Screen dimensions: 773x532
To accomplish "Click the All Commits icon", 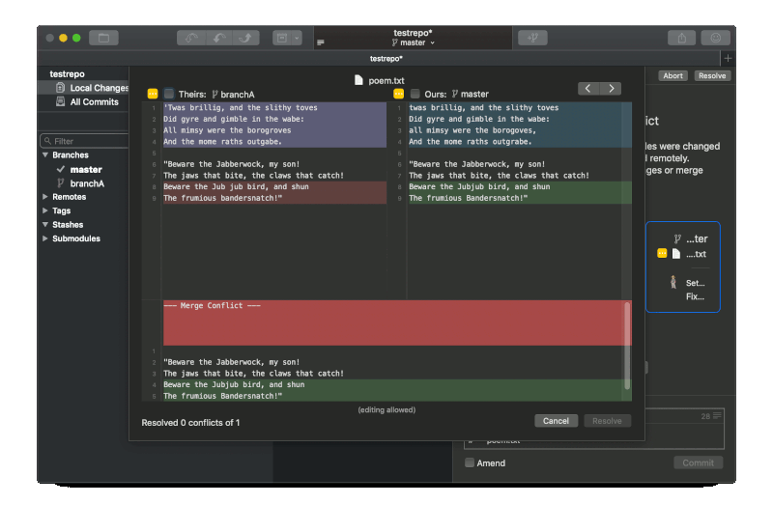I will [x=60, y=101].
